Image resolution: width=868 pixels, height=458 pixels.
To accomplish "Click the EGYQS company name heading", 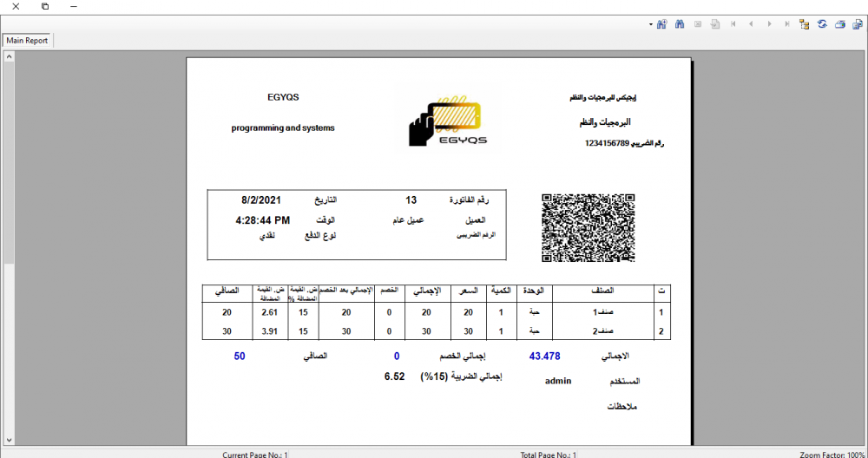I will tap(283, 97).
